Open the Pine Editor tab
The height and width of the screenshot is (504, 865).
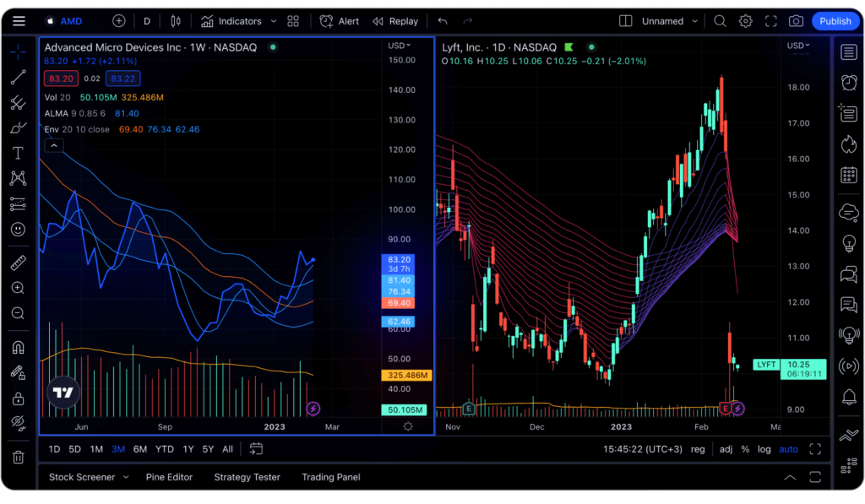169,477
